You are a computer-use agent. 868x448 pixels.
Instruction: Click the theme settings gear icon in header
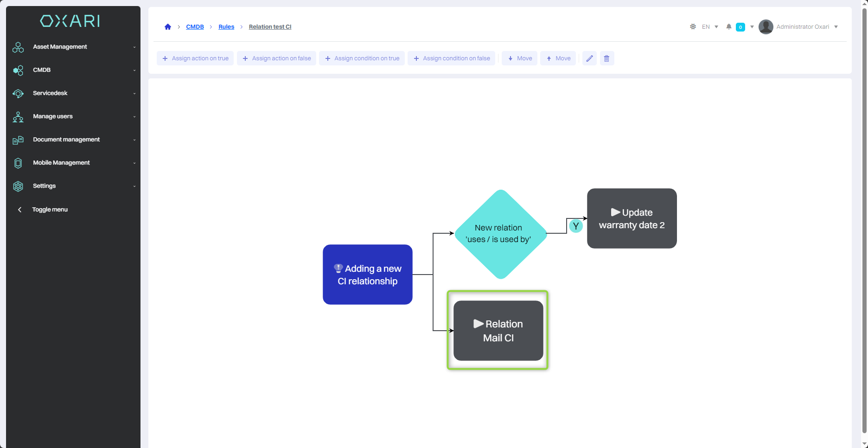pos(693,27)
